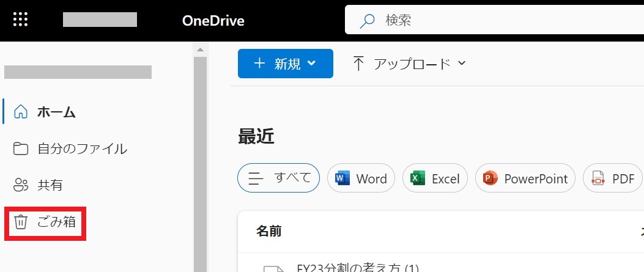This screenshot has height=272, width=644.
Task: Click the upload arrow icon
Action: pyautogui.click(x=358, y=64)
